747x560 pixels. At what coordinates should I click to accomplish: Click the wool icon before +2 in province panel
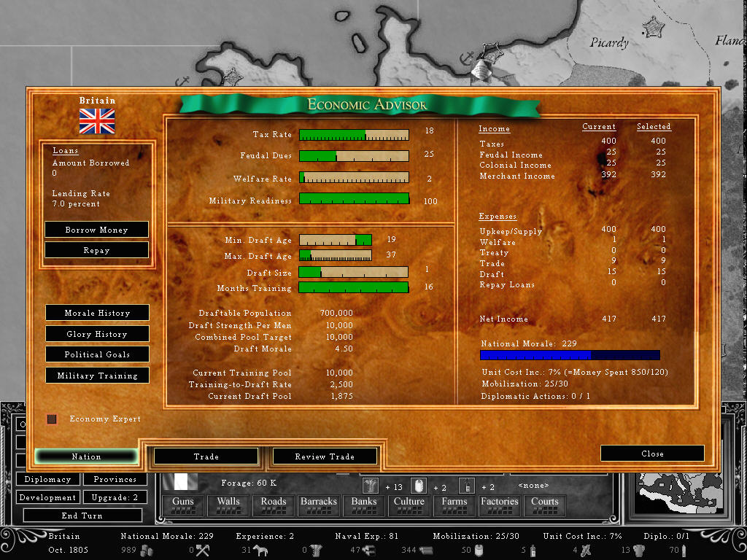[x=418, y=486]
